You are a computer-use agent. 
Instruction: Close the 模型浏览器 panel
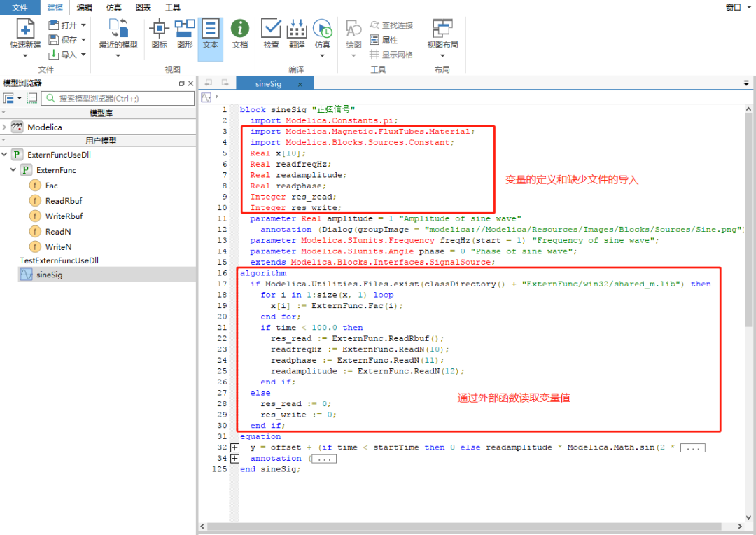pyautogui.click(x=190, y=83)
